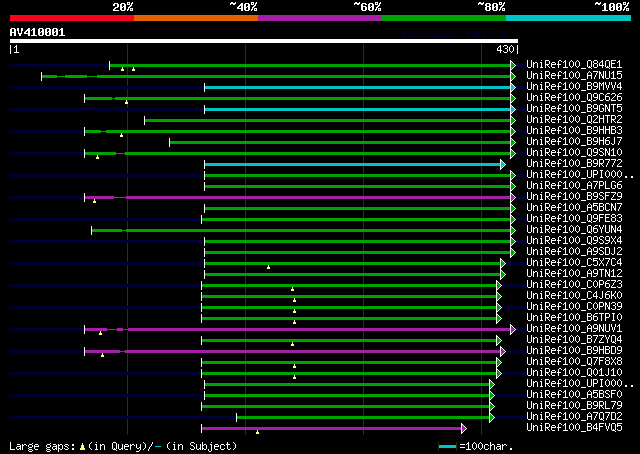640x454 pixels.
Task: Click the yellow gap marker under the Q9C626 bar
Action: point(127,102)
